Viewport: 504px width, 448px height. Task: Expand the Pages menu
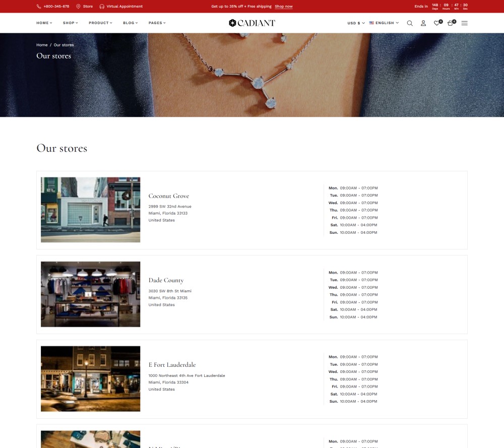click(157, 23)
